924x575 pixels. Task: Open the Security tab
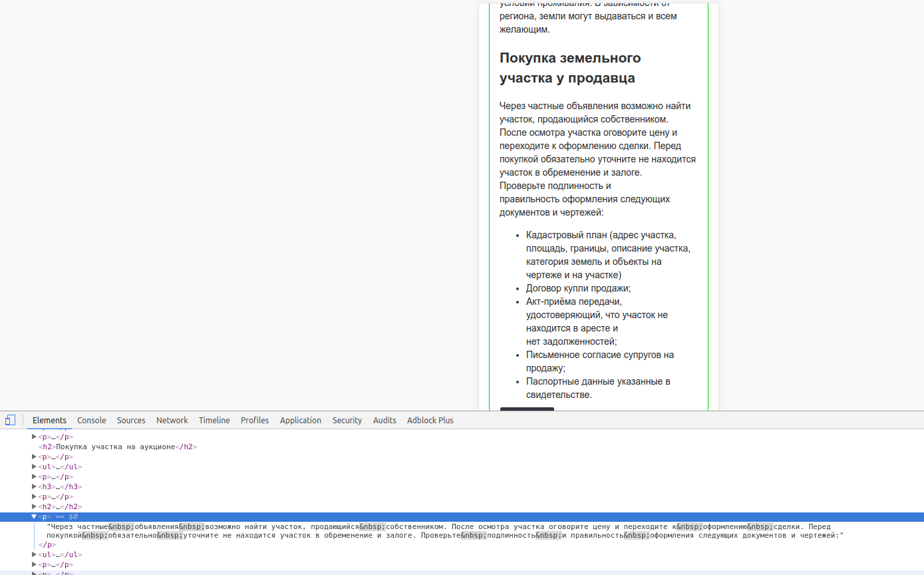point(347,420)
